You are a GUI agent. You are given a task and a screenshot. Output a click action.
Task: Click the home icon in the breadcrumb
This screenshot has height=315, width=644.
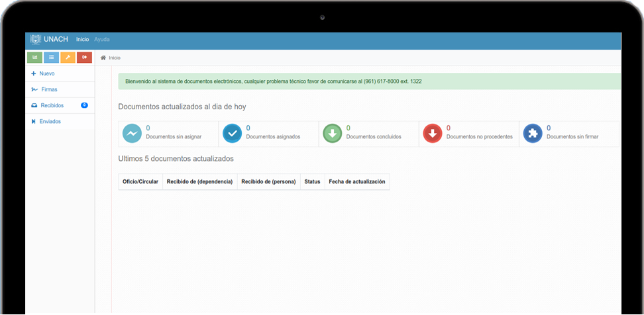pos(103,58)
